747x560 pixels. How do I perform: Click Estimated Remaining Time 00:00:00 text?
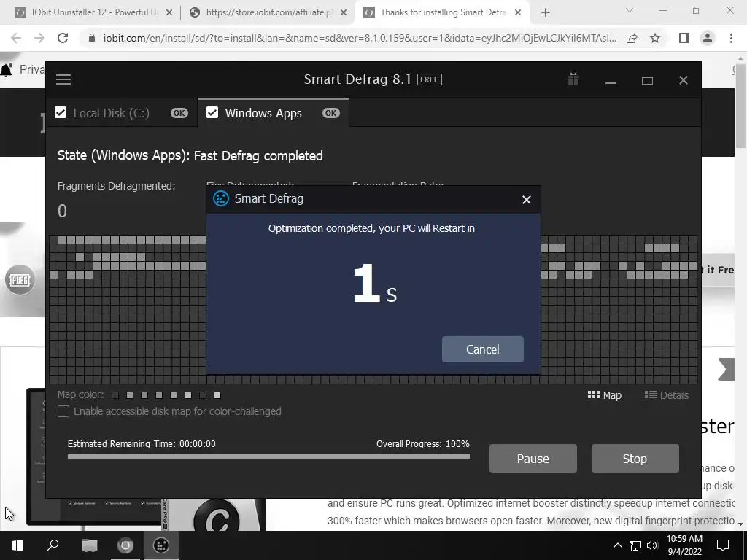click(142, 444)
